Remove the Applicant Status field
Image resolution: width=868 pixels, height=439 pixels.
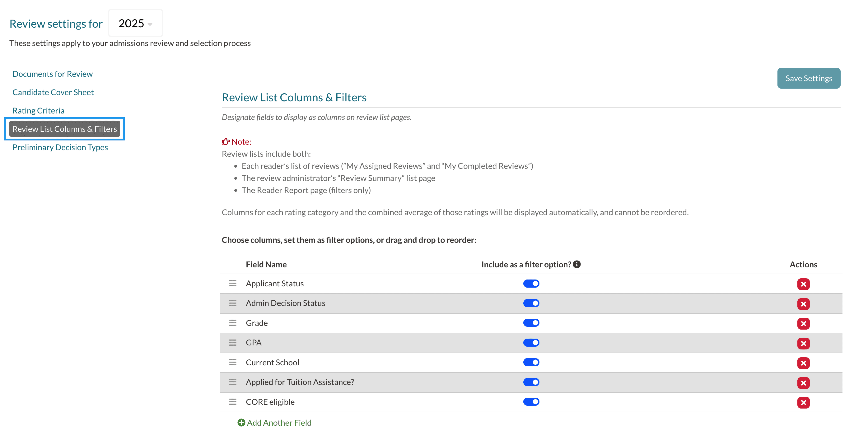pos(803,284)
